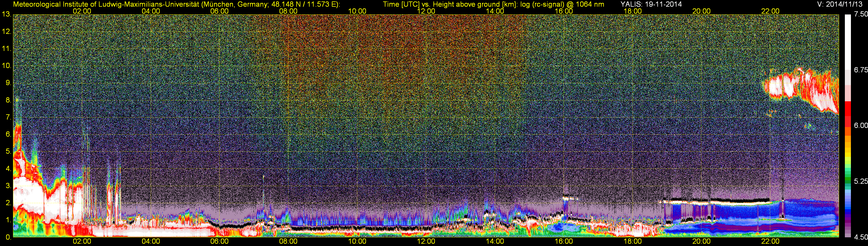Image resolution: width=868 pixels, height=246 pixels.
Task: Select the 08:00 label on bottom axis
Action: tap(288, 241)
